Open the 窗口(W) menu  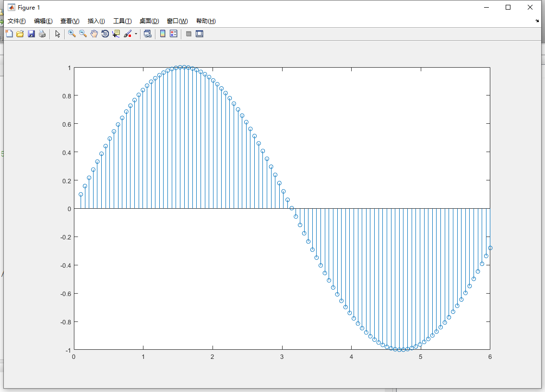pyautogui.click(x=177, y=21)
